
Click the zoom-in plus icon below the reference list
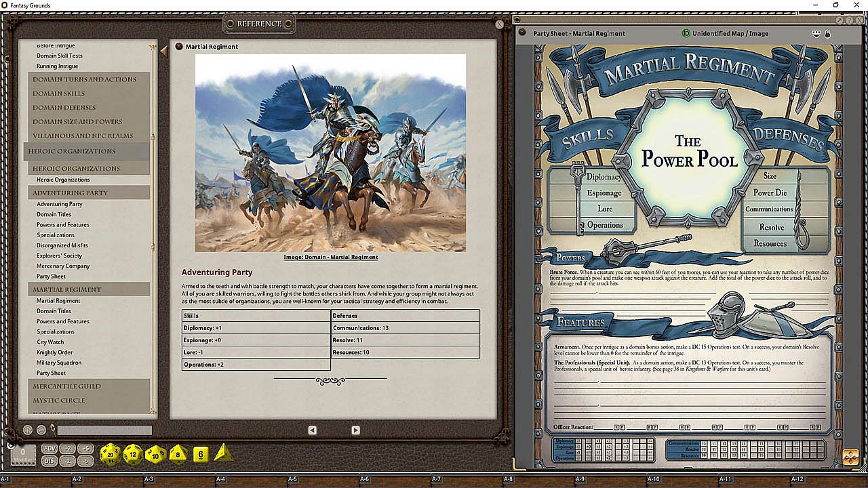point(28,430)
